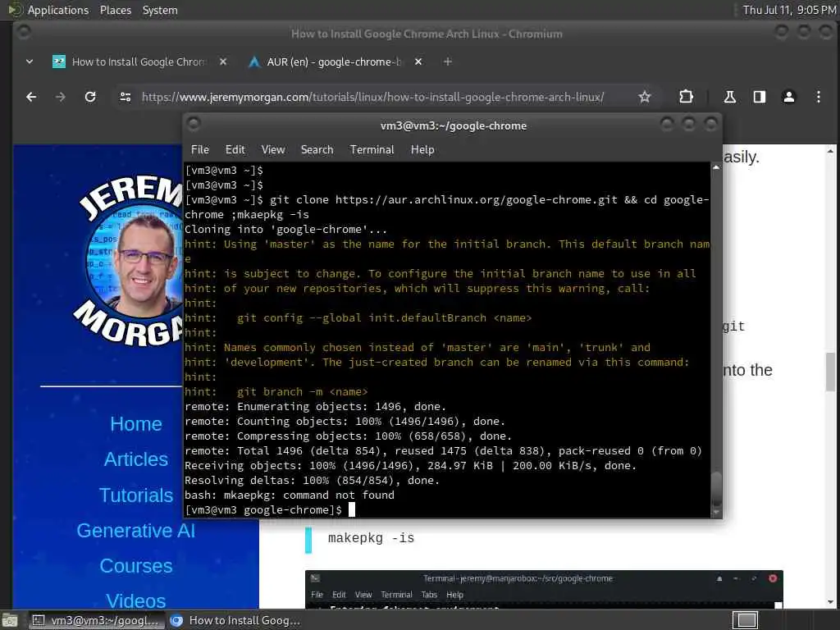Open the Articles sidebar link
The height and width of the screenshot is (630, 840).
tap(136, 459)
